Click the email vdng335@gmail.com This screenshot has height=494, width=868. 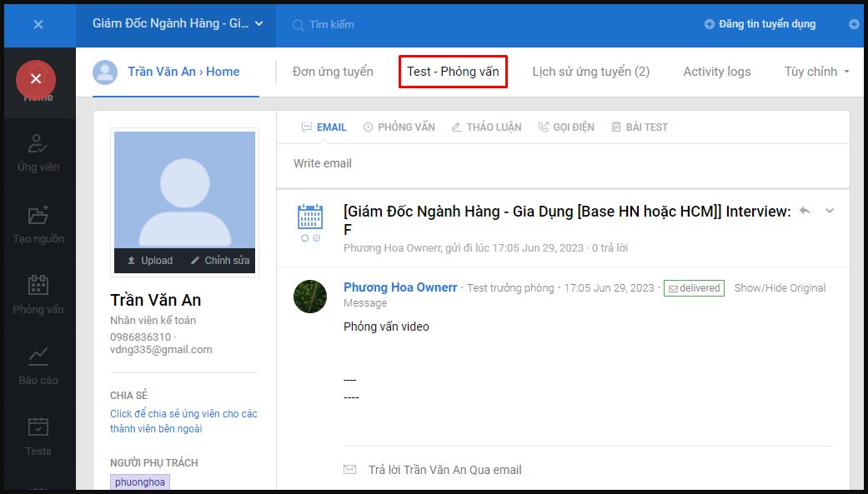[161, 350]
